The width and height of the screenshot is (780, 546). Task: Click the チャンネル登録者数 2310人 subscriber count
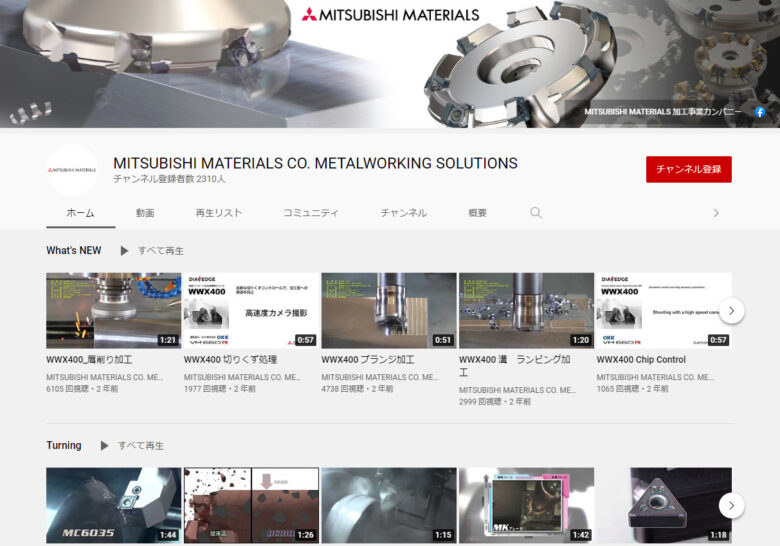coord(169,179)
